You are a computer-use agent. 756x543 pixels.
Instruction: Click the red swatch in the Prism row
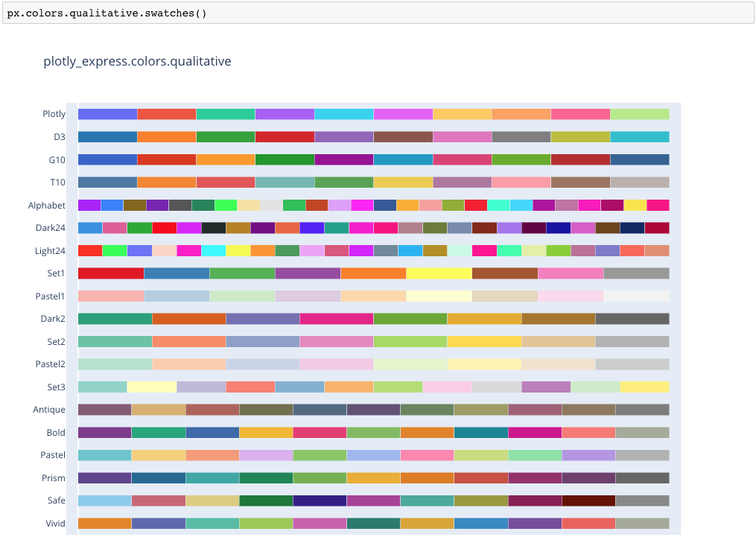point(481,478)
